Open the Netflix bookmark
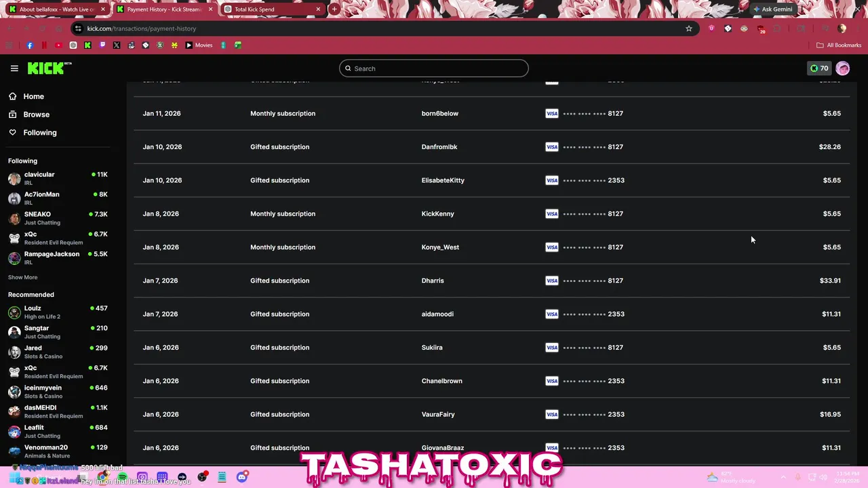 pyautogui.click(x=44, y=45)
